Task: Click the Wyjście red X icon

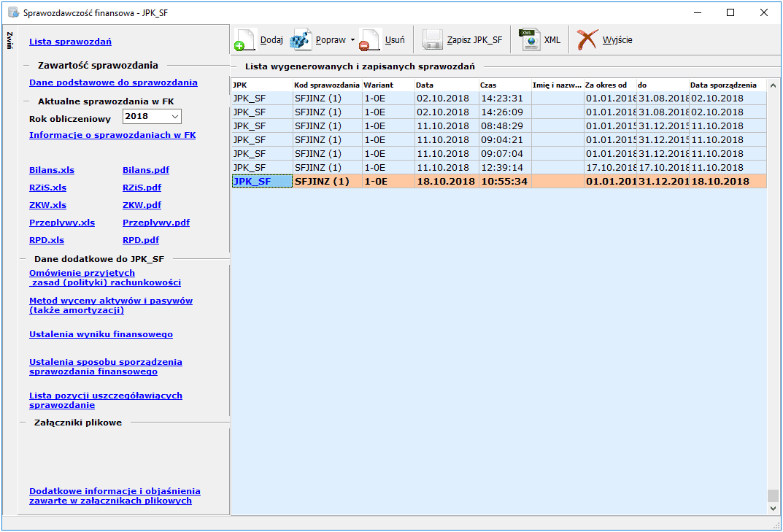Action: 587,40
